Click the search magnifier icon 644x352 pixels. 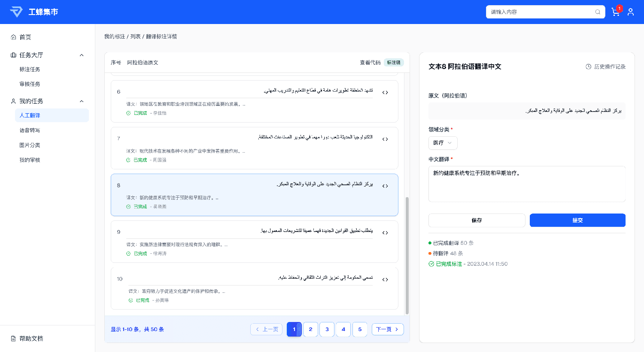598,12
